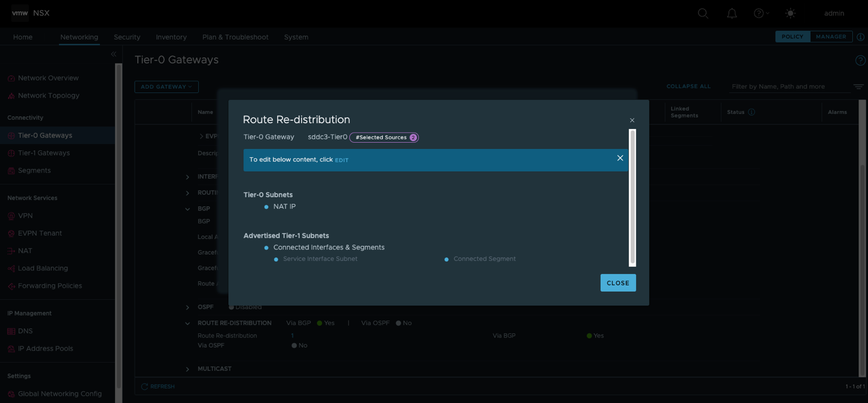Open the Inventory tab
Image resolution: width=868 pixels, height=403 pixels.
tap(171, 37)
